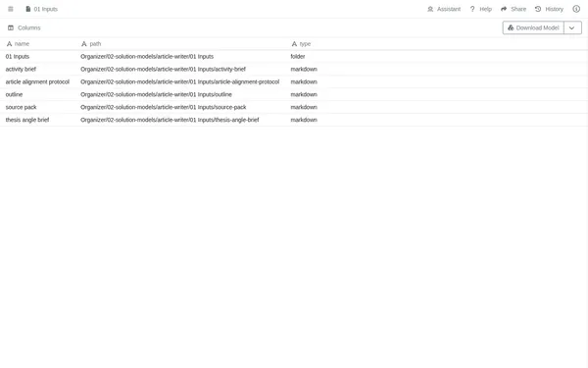Click the info circle icon
This screenshot has height=368, width=588.
(x=576, y=9)
